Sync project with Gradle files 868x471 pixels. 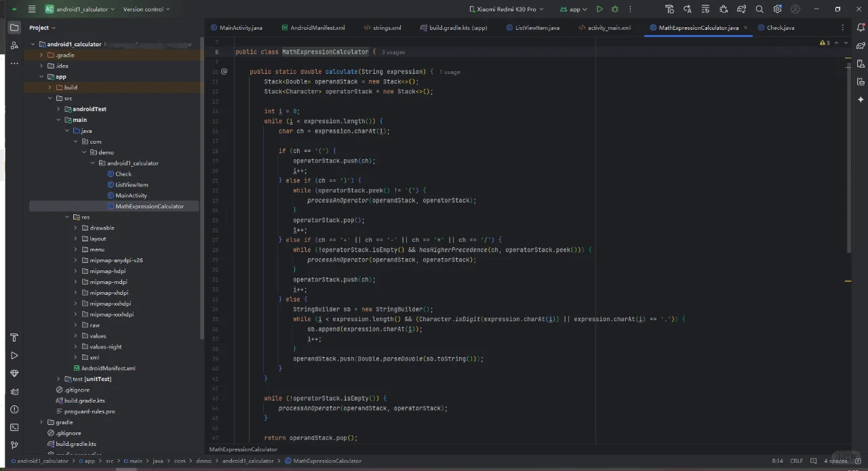742,9
